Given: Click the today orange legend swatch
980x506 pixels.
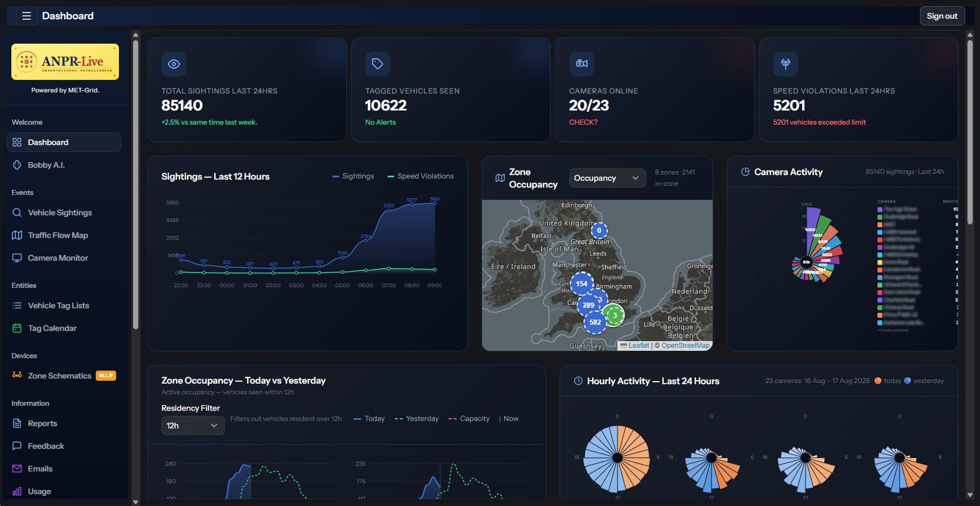Looking at the screenshot, I should click(x=878, y=381).
